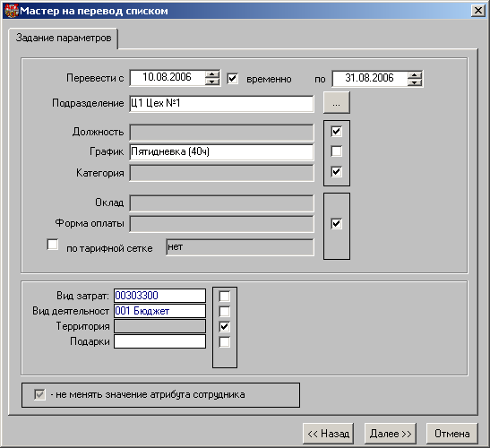Uncheck the 'временно' checkbox
Screen dimensions: 490x448
pyautogui.click(x=233, y=79)
